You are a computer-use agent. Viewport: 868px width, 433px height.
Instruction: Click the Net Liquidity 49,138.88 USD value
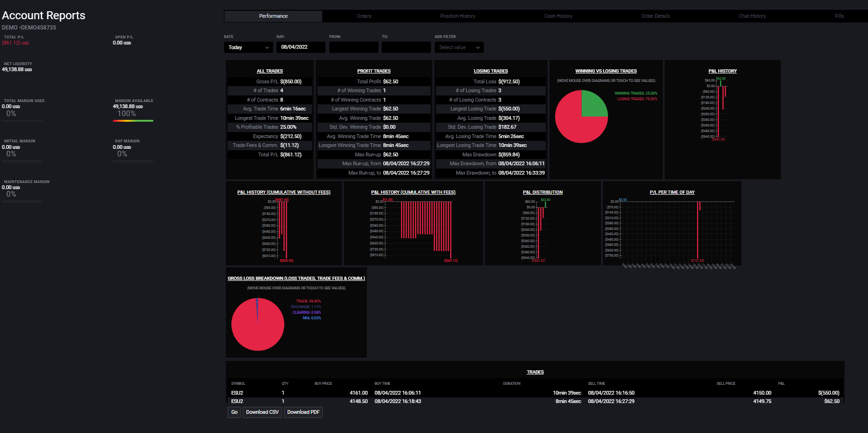pos(17,69)
